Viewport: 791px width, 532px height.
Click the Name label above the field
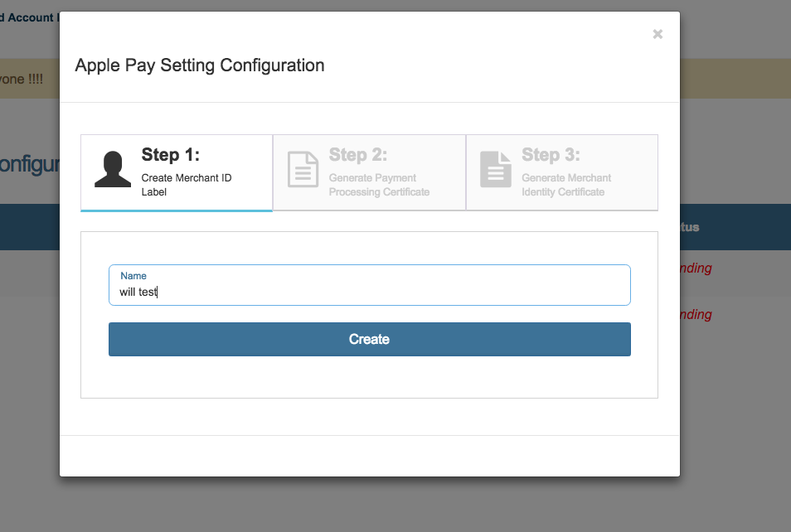(x=133, y=276)
